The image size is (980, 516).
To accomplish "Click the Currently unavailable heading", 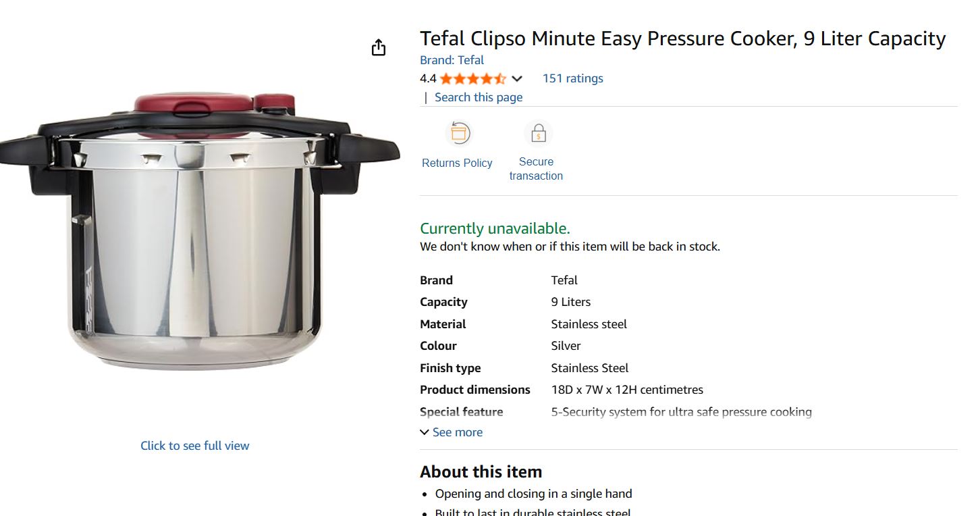I will click(495, 228).
